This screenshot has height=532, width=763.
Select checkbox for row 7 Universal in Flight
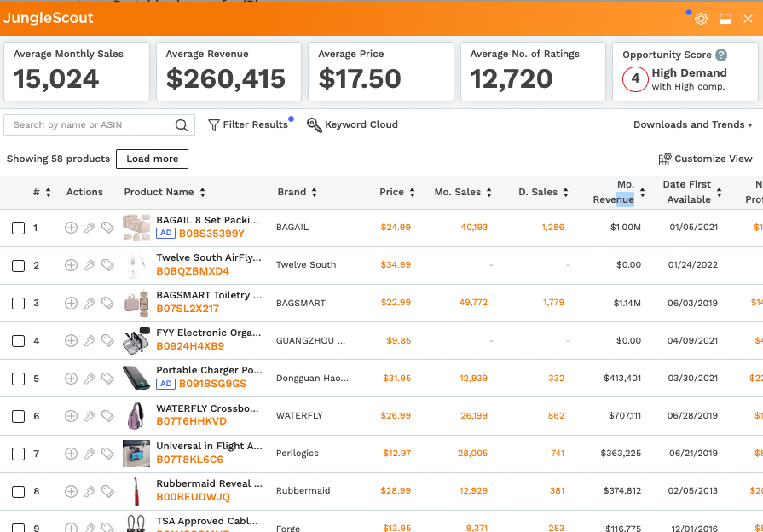tap(18, 454)
